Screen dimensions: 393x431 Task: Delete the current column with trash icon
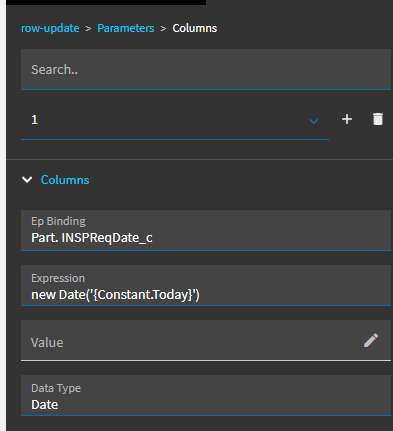tap(378, 119)
